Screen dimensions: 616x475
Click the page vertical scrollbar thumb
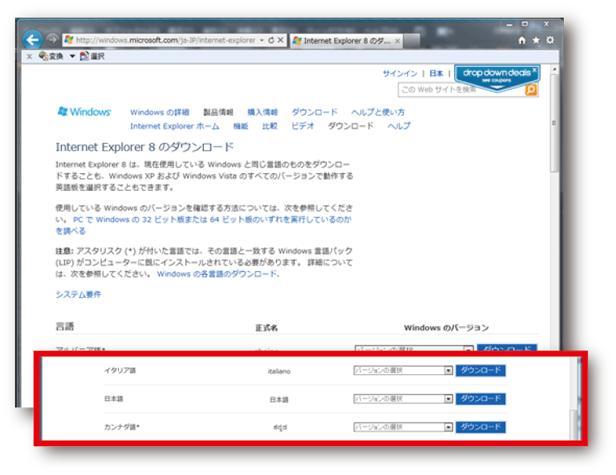pyautogui.click(x=554, y=123)
